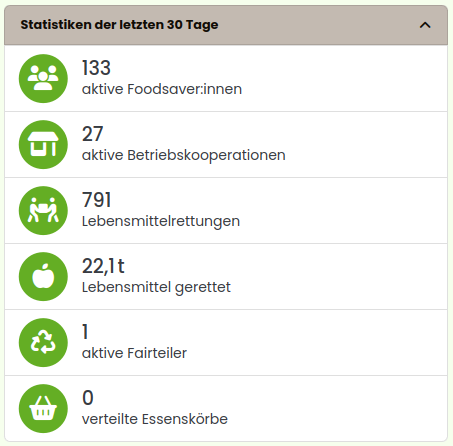Collapse the statistics panel with chevron
Image resolution: width=453 pixels, height=446 pixels.
(425, 25)
